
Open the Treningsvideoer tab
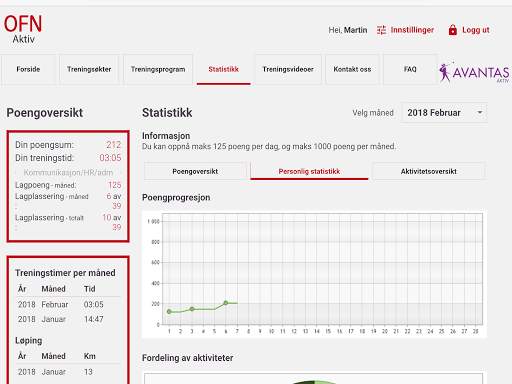pyautogui.click(x=288, y=69)
